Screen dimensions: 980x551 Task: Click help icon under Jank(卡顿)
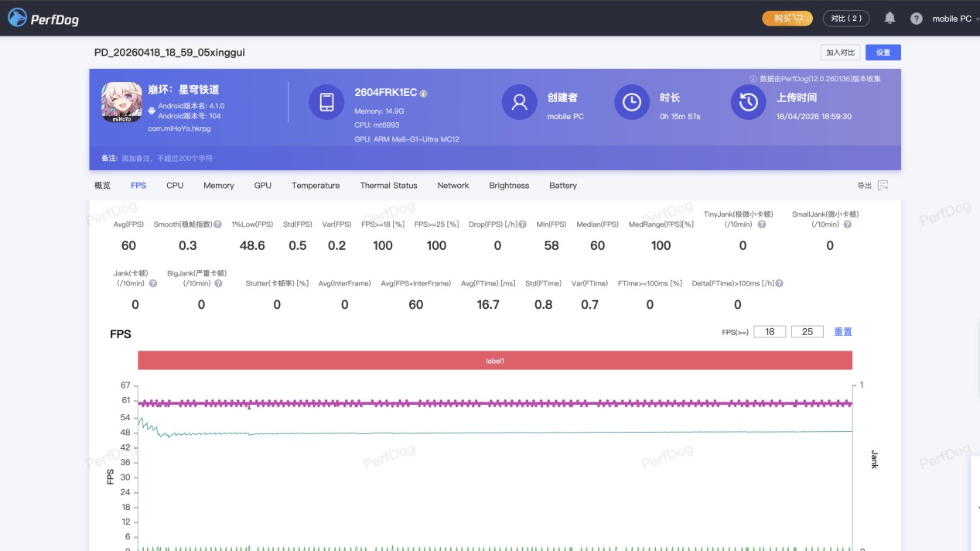coord(153,283)
